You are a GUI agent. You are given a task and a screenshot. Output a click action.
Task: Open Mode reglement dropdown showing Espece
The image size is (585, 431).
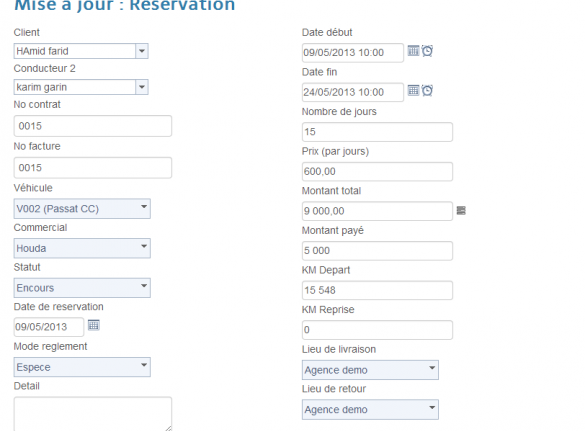(82, 367)
